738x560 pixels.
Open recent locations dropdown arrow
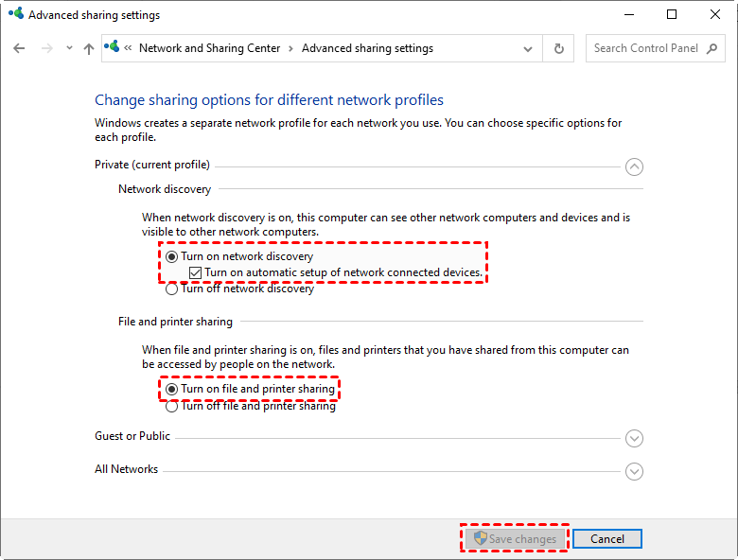click(x=69, y=48)
